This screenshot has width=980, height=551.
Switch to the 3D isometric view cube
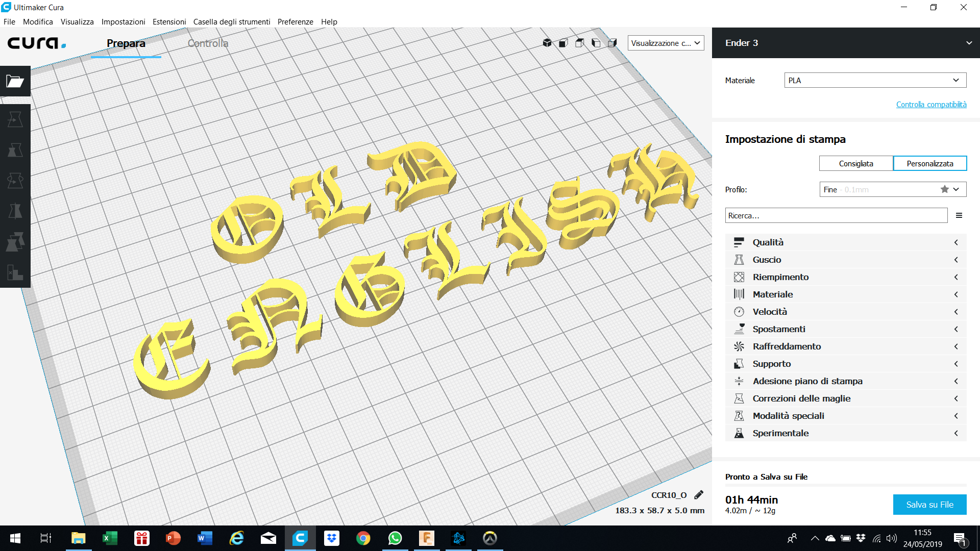click(547, 43)
